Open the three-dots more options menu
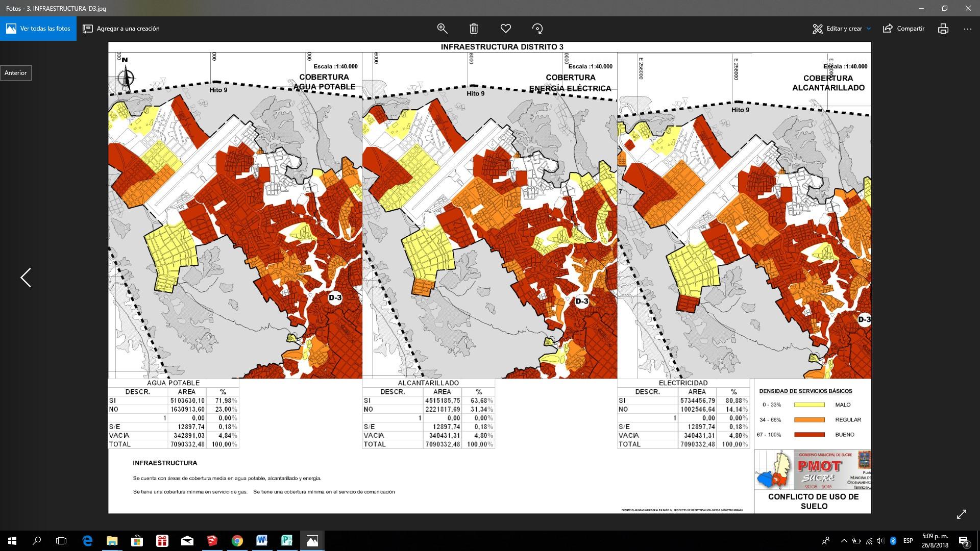The width and height of the screenshot is (980, 551). tap(967, 29)
